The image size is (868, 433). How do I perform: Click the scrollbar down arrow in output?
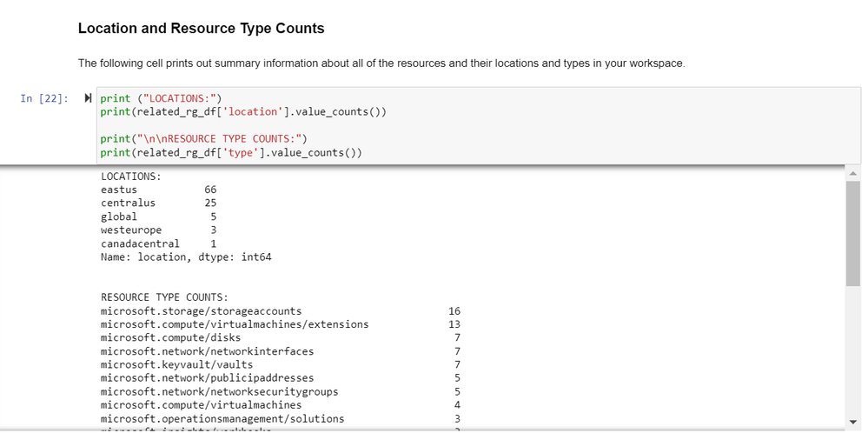point(852,423)
